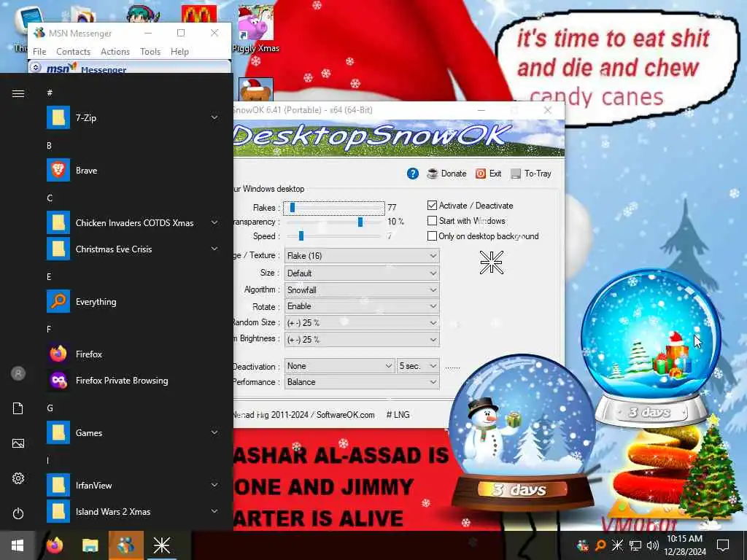
Task: Switch to DesktopSnowOK taskbar button
Action: [161, 545]
